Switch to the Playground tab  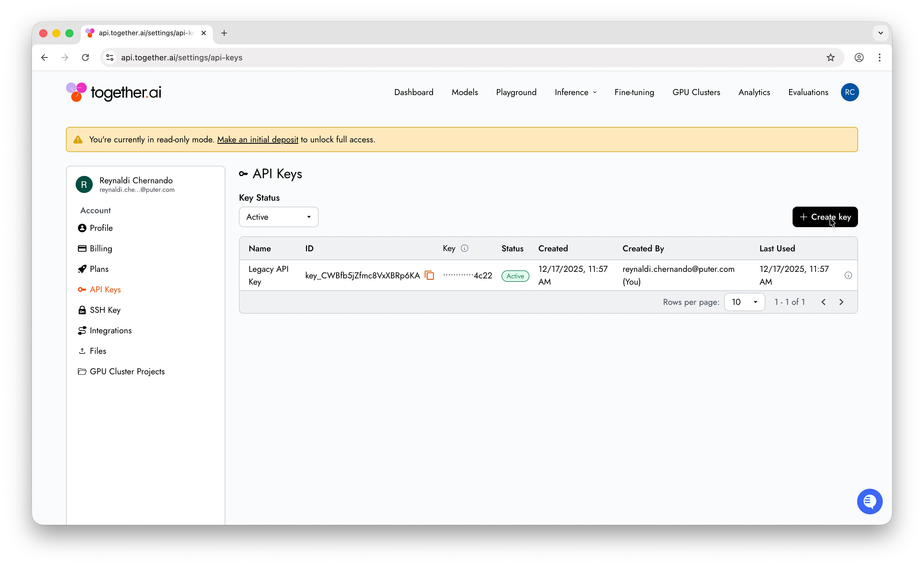click(516, 92)
